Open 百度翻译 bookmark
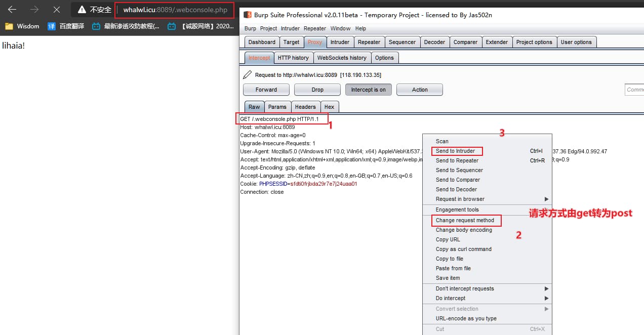The width and height of the screenshot is (644, 335). pos(66,26)
